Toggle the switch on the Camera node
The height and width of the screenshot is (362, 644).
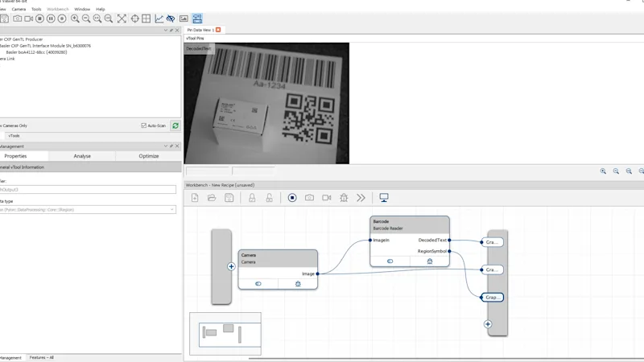tap(258, 284)
